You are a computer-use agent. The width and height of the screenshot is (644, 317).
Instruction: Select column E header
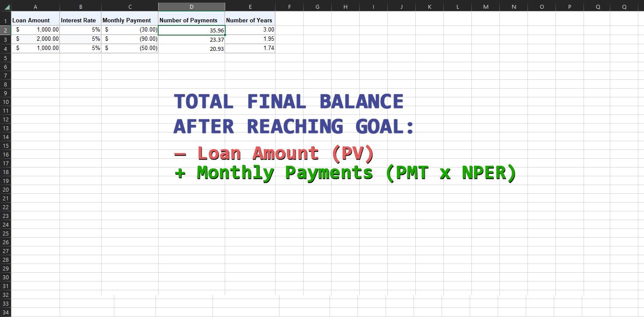pos(250,7)
